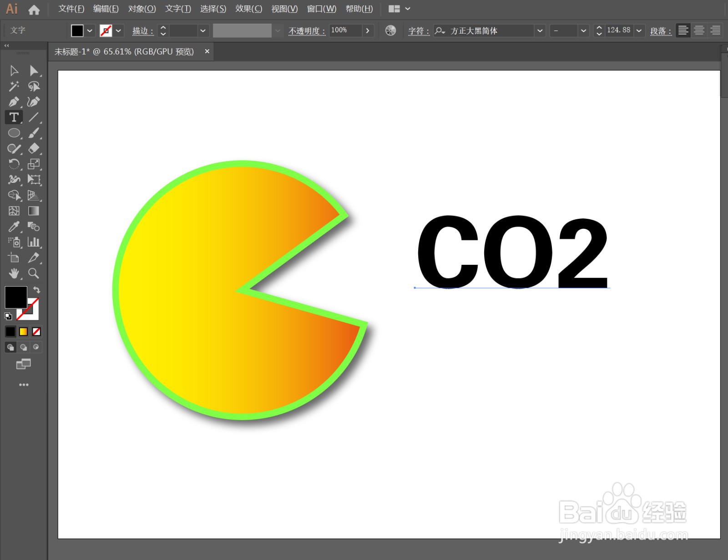
Task: Align paragraph text center
Action: [699, 30]
